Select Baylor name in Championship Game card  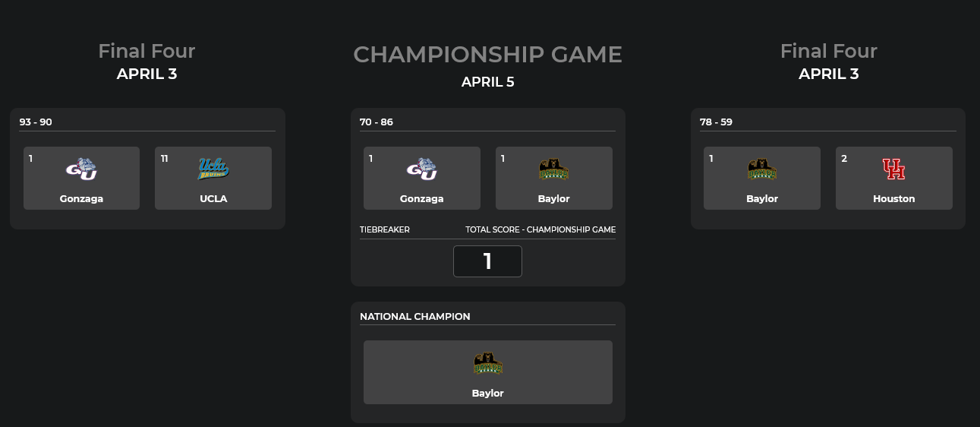pyautogui.click(x=553, y=199)
